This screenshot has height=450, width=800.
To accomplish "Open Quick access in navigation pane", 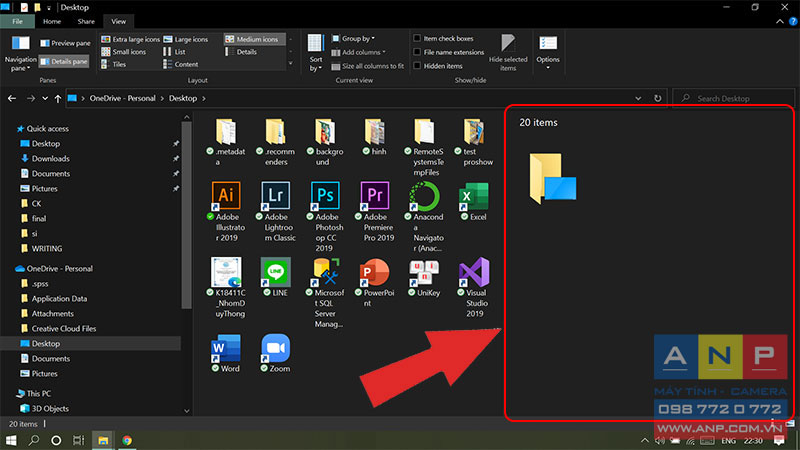I will 42,129.
